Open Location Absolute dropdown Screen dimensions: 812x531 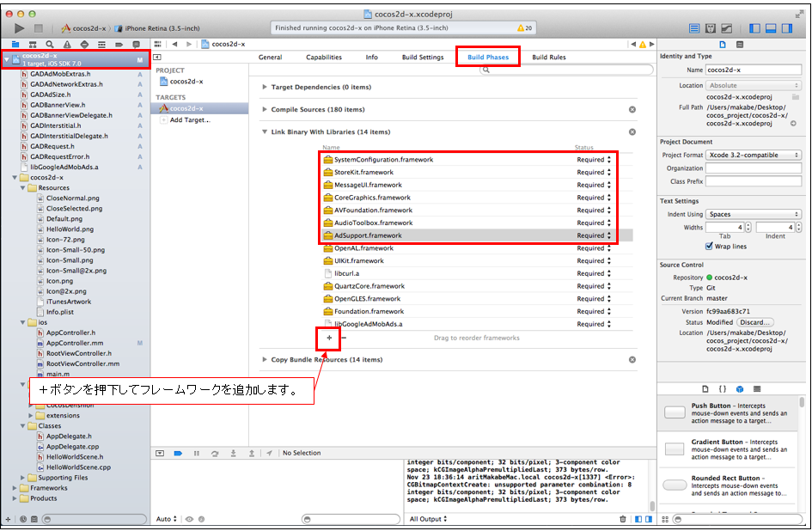pyautogui.click(x=754, y=85)
